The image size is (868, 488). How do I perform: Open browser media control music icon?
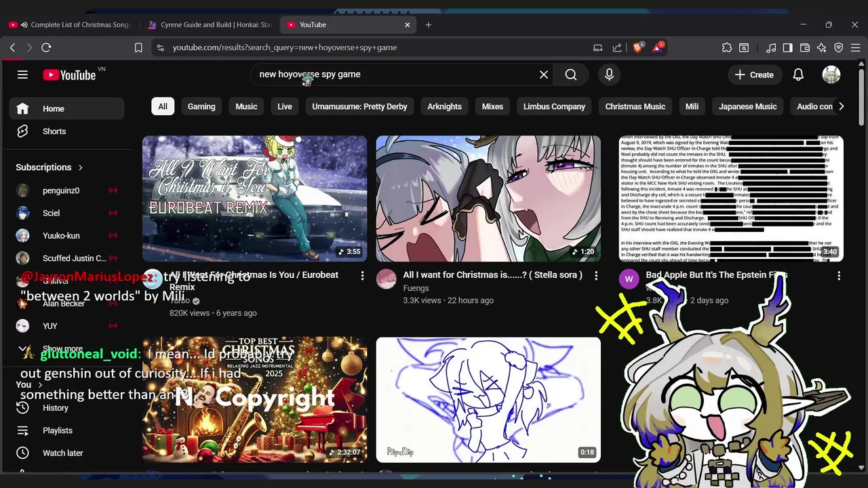click(x=771, y=47)
